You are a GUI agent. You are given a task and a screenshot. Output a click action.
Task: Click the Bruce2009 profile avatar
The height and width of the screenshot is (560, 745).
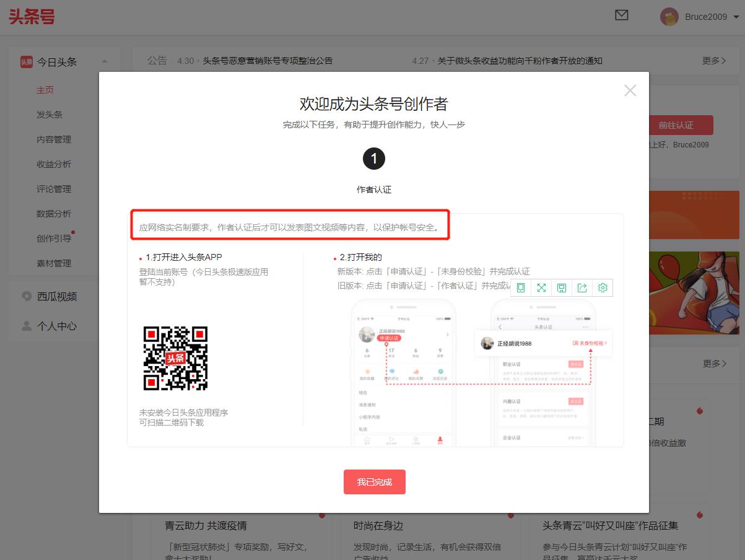point(669,17)
